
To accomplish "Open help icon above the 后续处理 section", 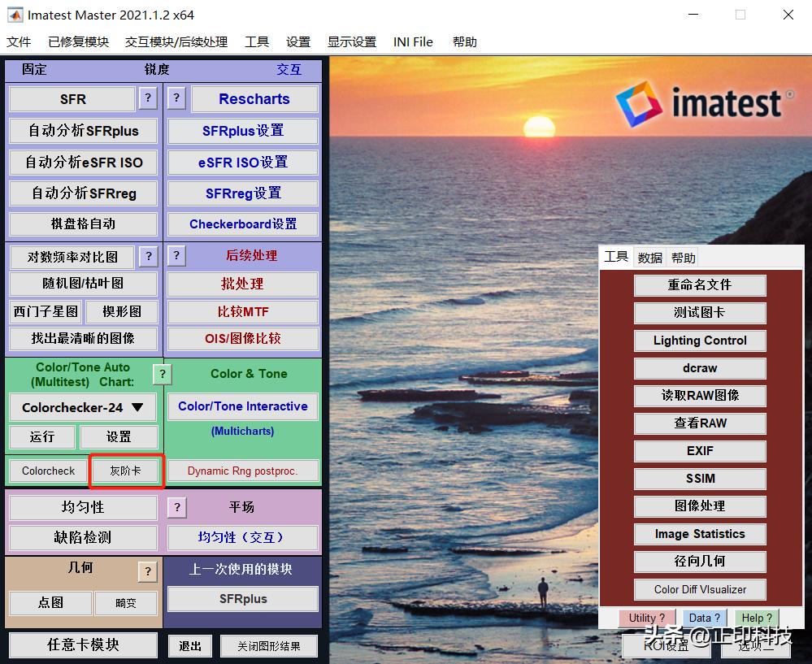I will click(176, 256).
